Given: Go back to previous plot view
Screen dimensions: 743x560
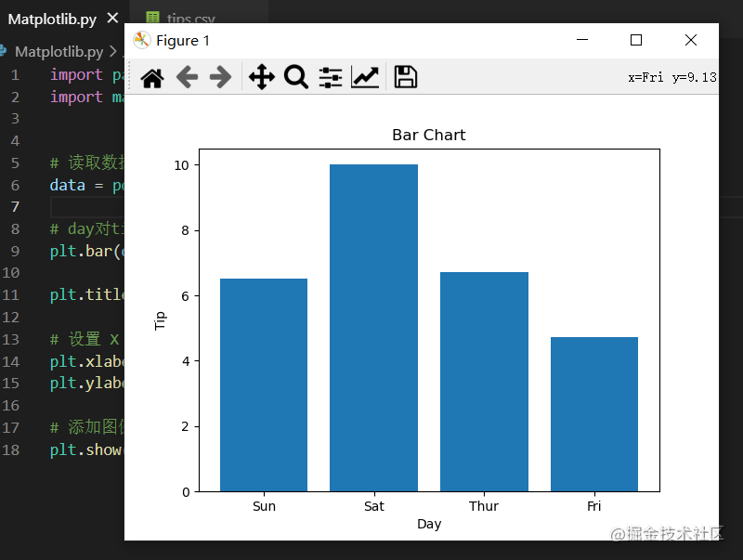Looking at the screenshot, I should coord(187,78).
